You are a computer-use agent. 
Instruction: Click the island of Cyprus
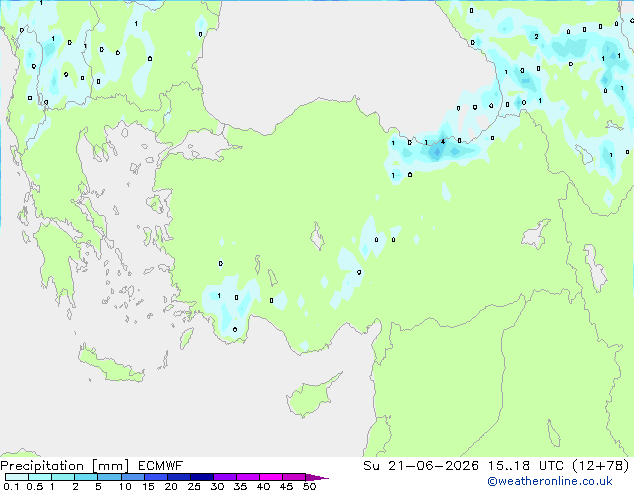pos(311,395)
